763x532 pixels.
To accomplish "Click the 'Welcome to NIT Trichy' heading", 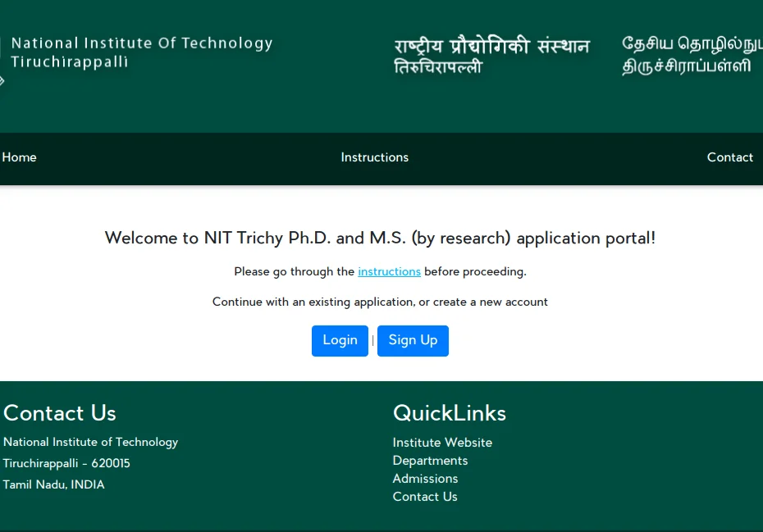I will coord(380,238).
